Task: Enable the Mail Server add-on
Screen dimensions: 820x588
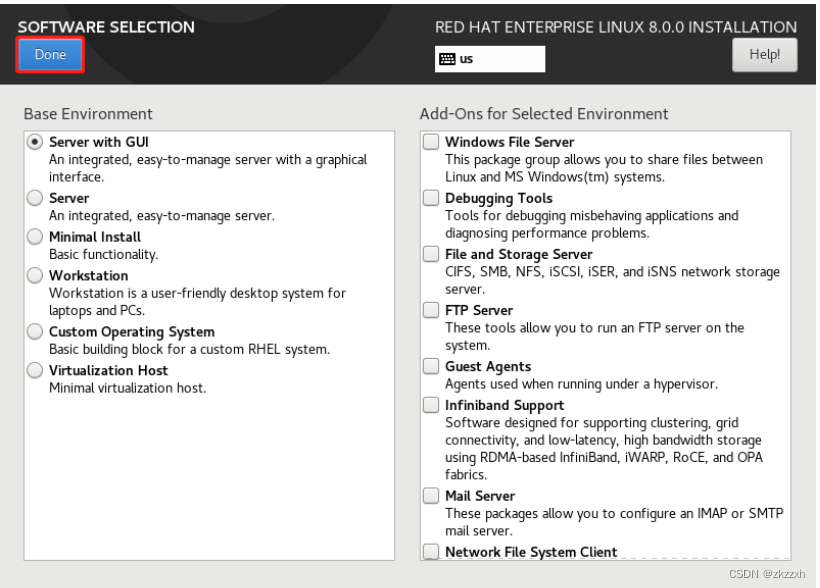Action: pos(431,495)
